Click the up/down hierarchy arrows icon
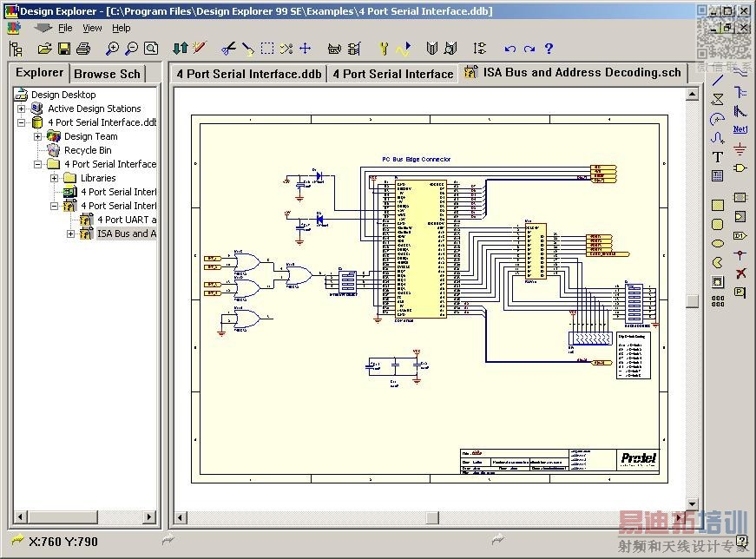 click(x=181, y=49)
